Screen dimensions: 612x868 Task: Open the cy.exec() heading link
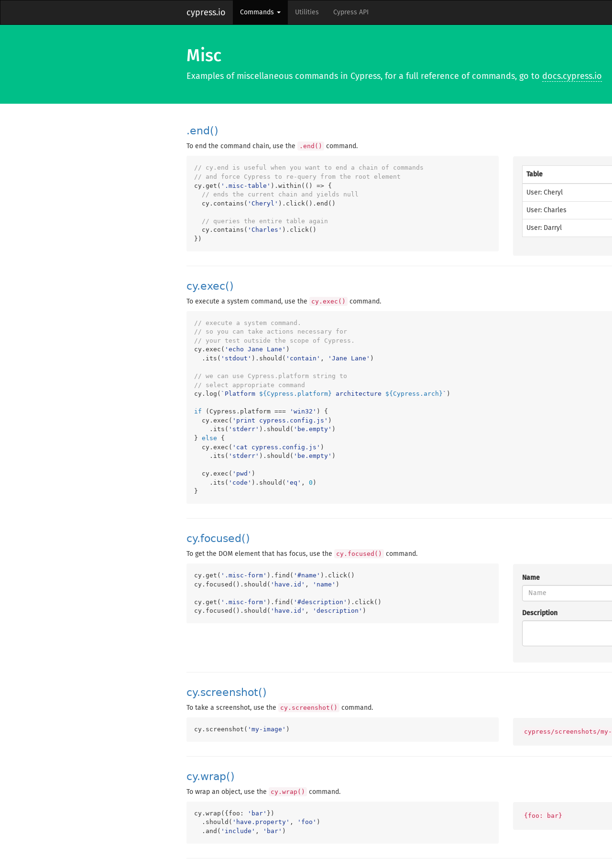point(210,286)
